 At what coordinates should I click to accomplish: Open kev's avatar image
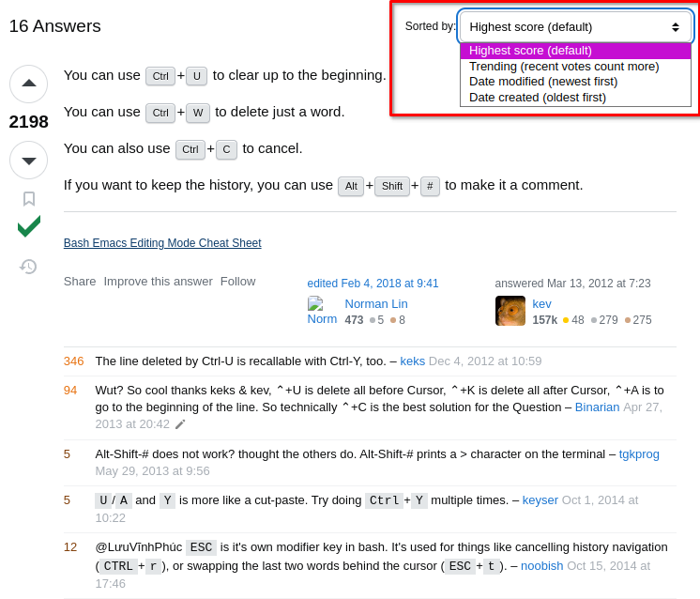pyautogui.click(x=510, y=311)
